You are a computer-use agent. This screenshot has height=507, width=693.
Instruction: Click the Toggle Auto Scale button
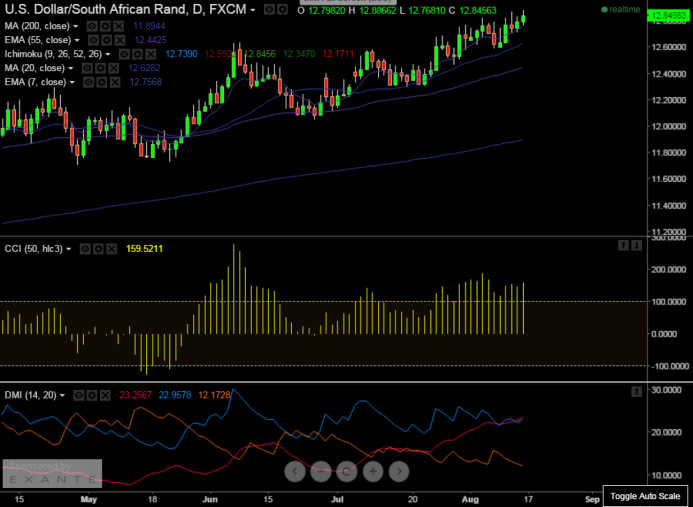tap(645, 496)
